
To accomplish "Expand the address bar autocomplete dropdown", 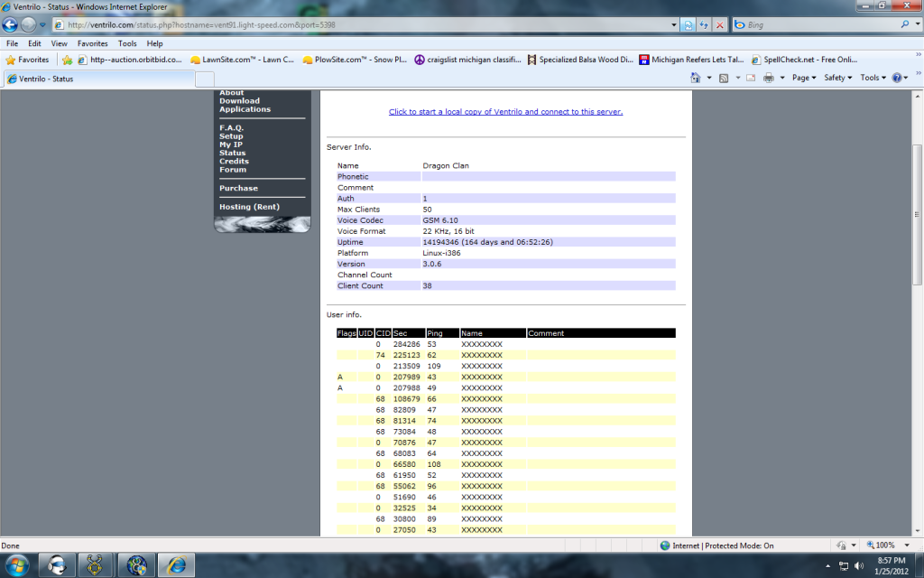I will click(x=673, y=24).
